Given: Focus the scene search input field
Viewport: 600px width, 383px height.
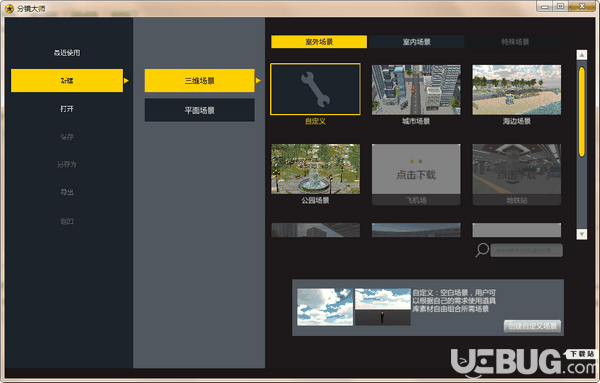Looking at the screenshot, I should click(527, 251).
